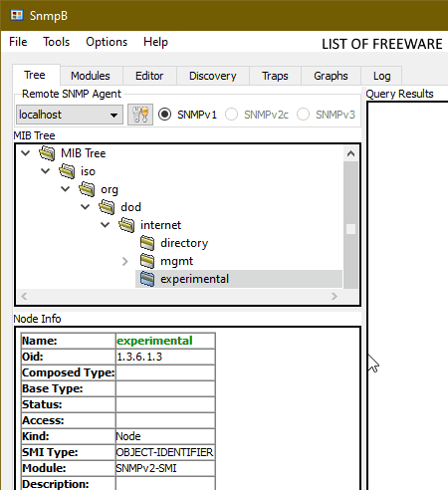
Task: Click the SMI Type value OBJECT-IDENTIFIER
Action: point(164,452)
